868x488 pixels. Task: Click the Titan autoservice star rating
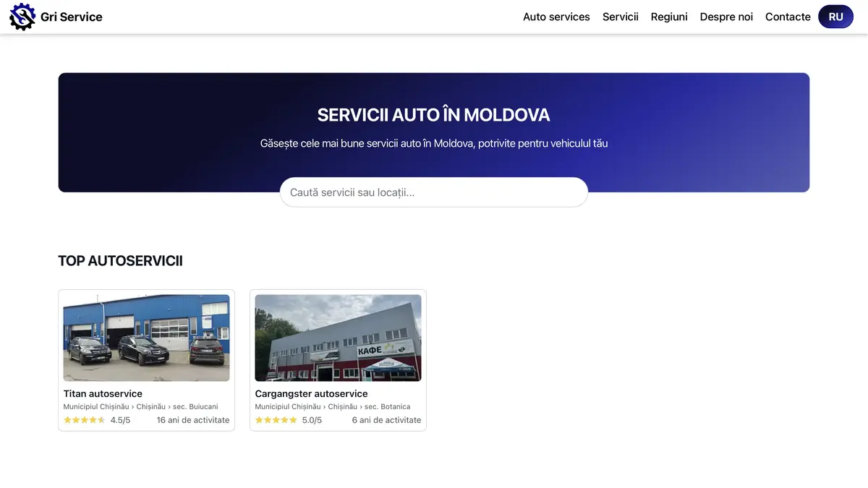(85, 420)
